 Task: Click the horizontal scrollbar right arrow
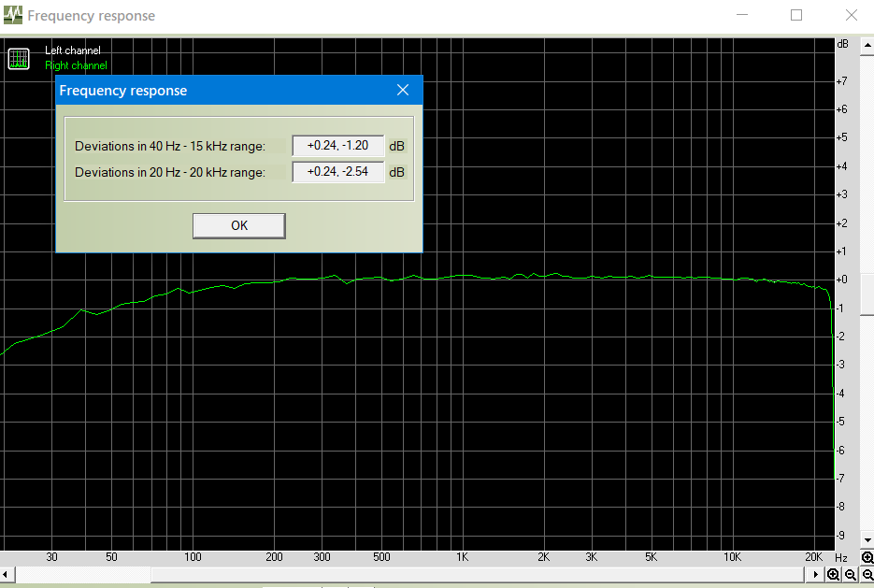pyautogui.click(x=815, y=574)
